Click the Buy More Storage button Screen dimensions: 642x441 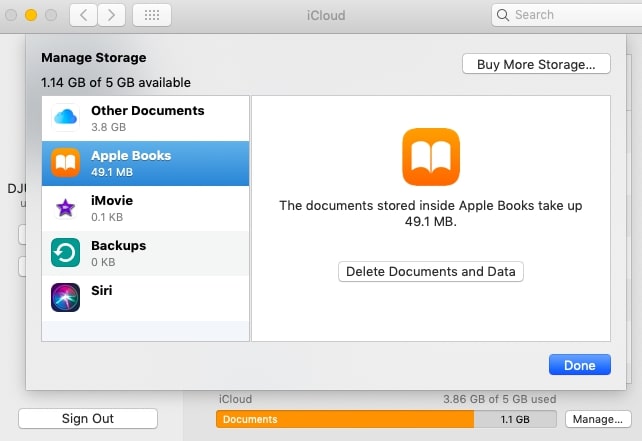pos(536,64)
